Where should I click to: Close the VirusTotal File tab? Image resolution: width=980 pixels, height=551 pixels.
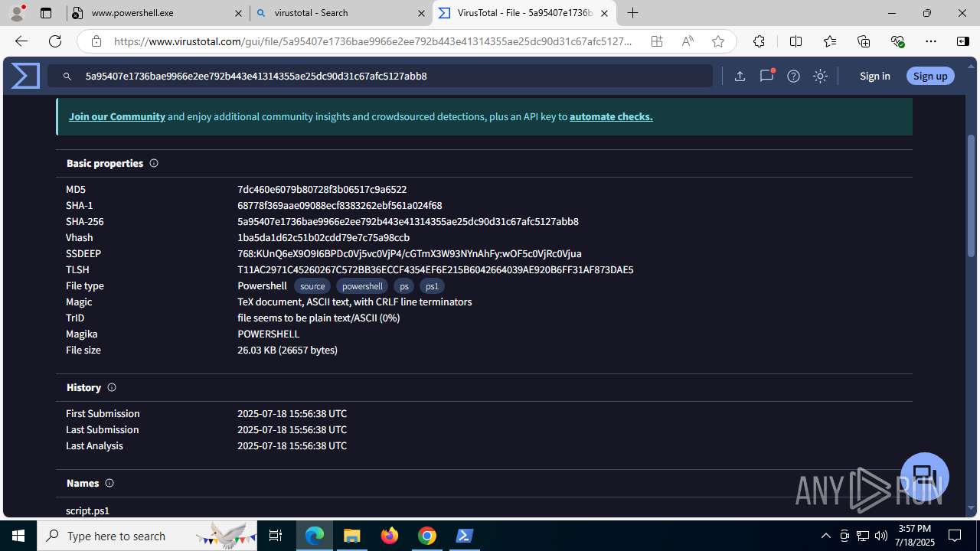(x=604, y=13)
